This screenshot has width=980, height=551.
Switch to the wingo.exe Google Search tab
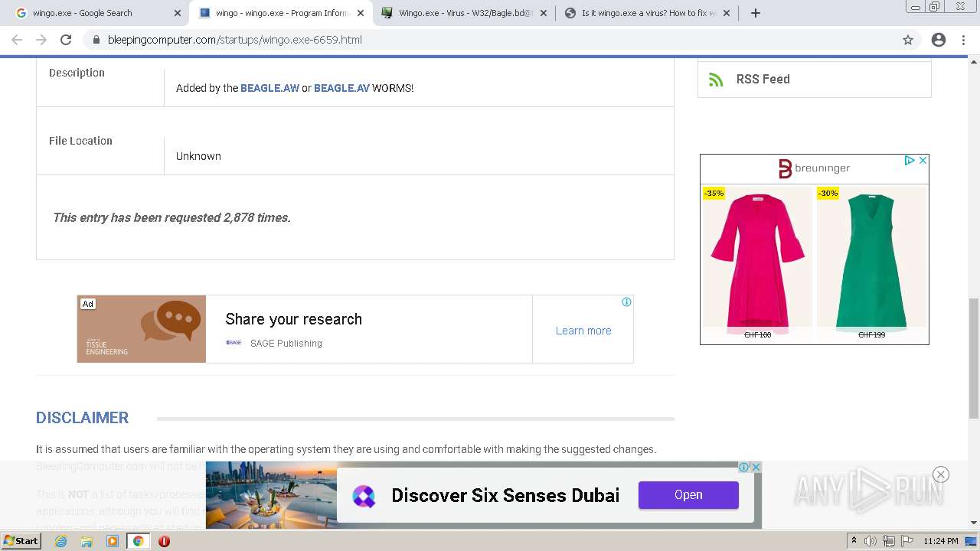pyautogui.click(x=95, y=13)
